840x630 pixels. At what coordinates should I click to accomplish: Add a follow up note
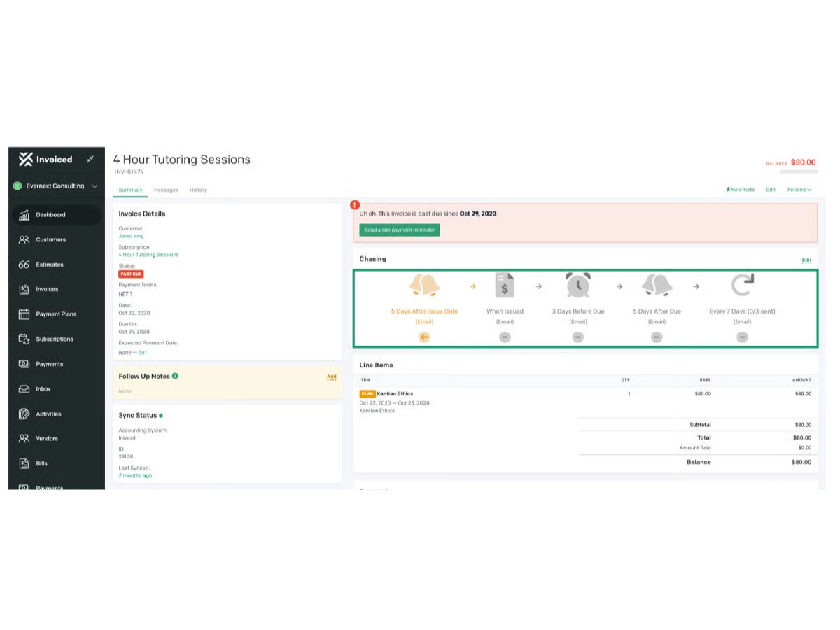tap(332, 377)
